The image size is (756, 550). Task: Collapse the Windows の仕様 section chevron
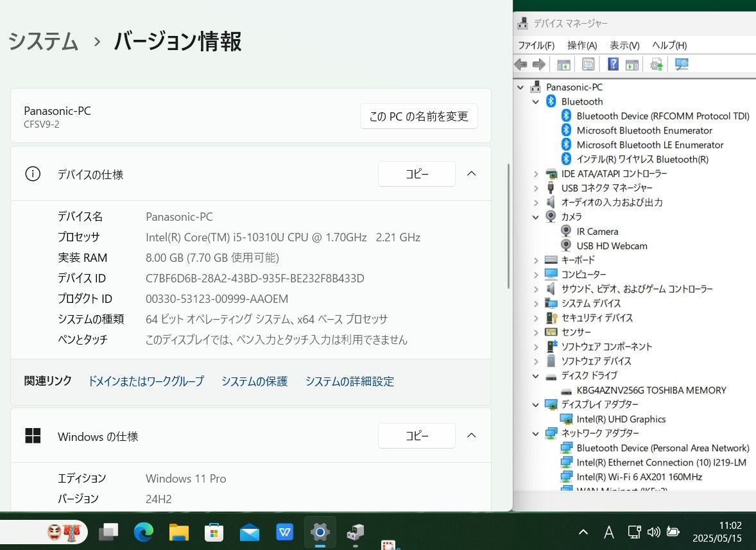[x=471, y=436]
